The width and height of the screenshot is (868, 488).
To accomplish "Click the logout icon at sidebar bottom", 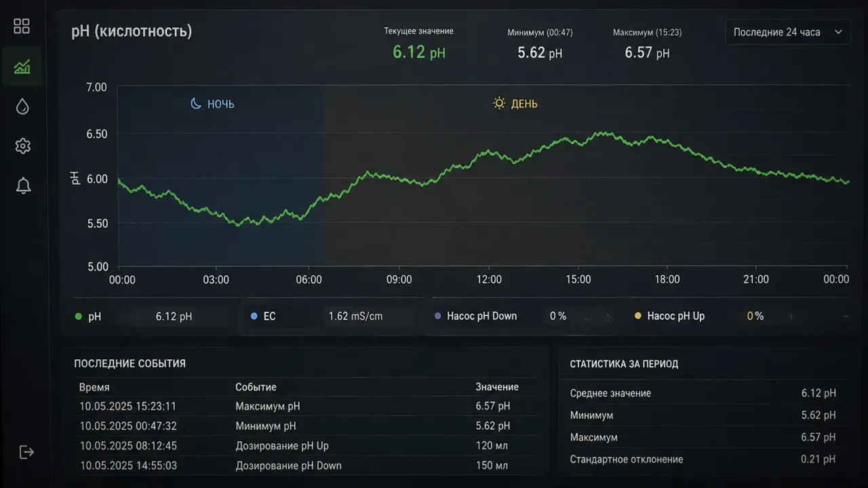I will (26, 452).
